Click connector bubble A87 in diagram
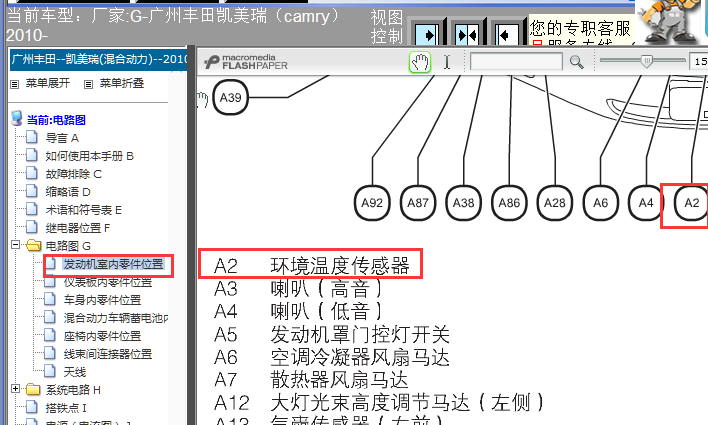The height and width of the screenshot is (425, 708). click(418, 203)
